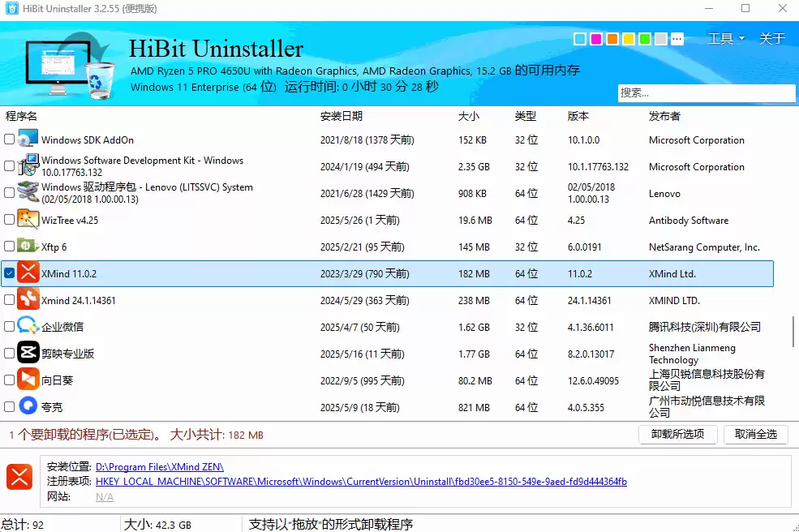Image resolution: width=799 pixels, height=532 pixels.
Task: Sort list by 程序名 column
Action: [21, 116]
